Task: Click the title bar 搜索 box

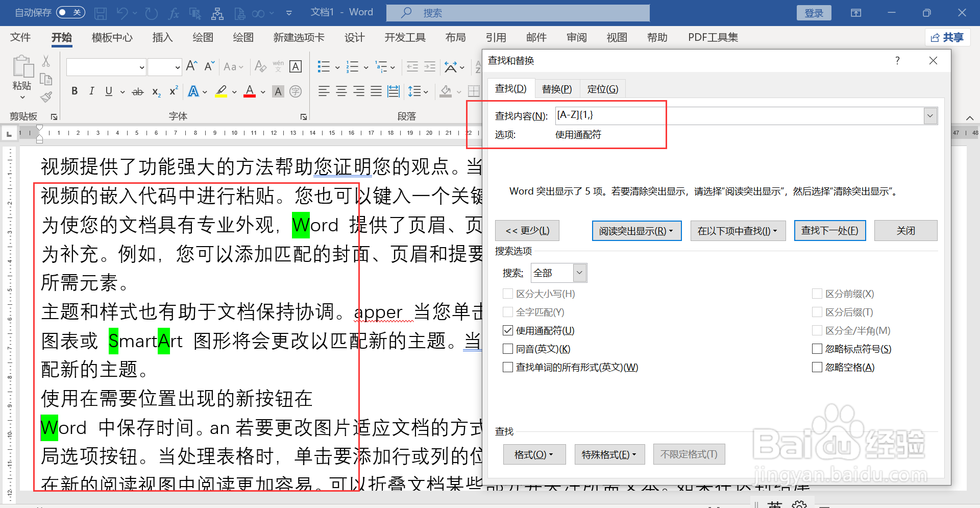Action: coord(518,13)
